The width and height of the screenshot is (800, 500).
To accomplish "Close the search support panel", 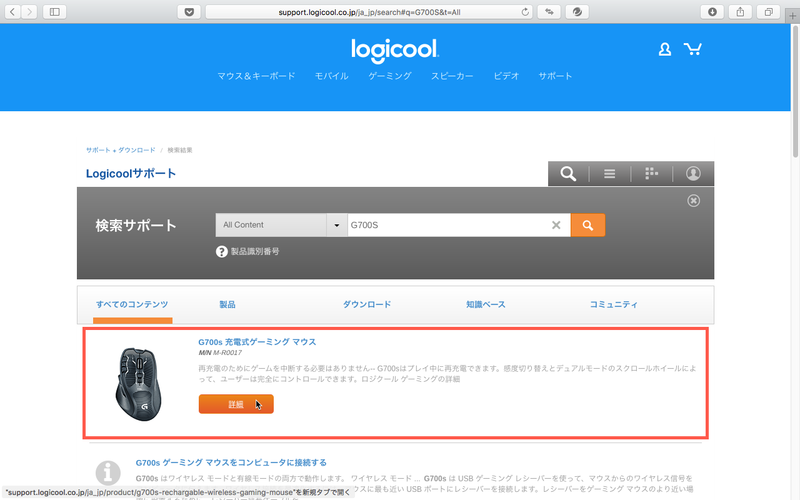I will tap(693, 201).
